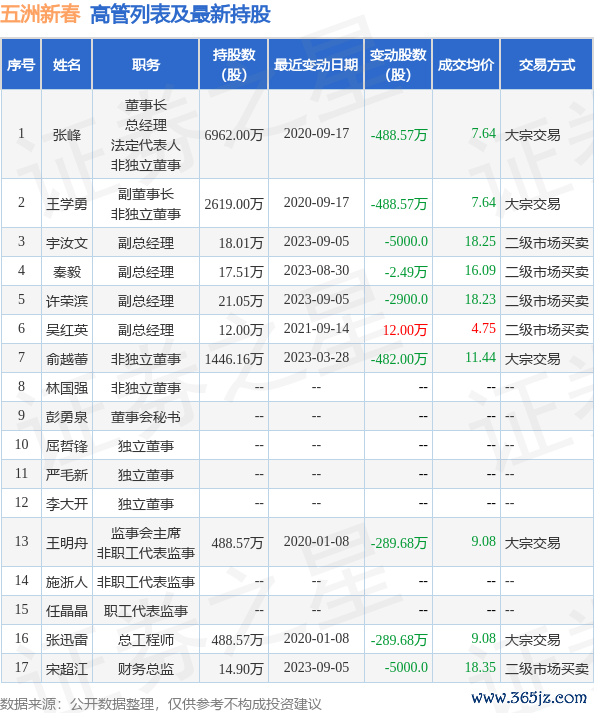Click the 职务 column header

[146, 65]
